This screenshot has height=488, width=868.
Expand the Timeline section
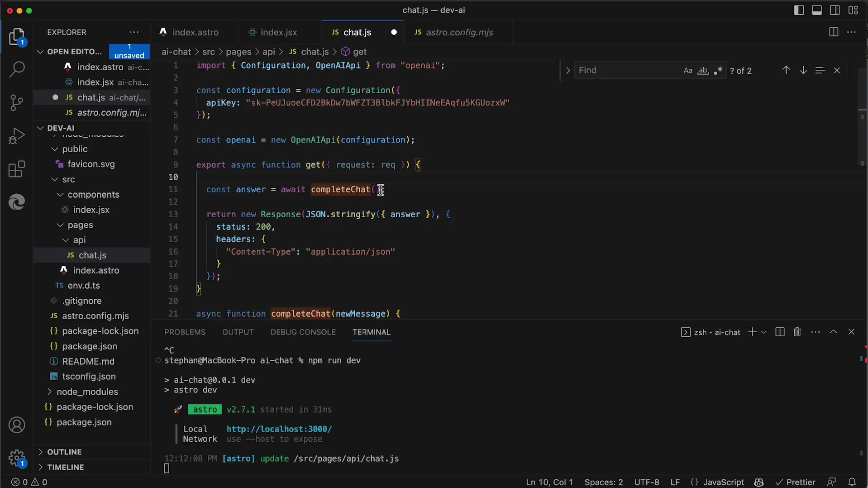66,467
